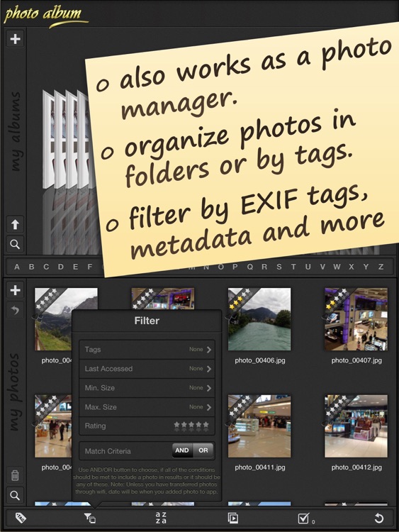Jump to letter W in the album index
399x532 pixels.
(x=337, y=267)
